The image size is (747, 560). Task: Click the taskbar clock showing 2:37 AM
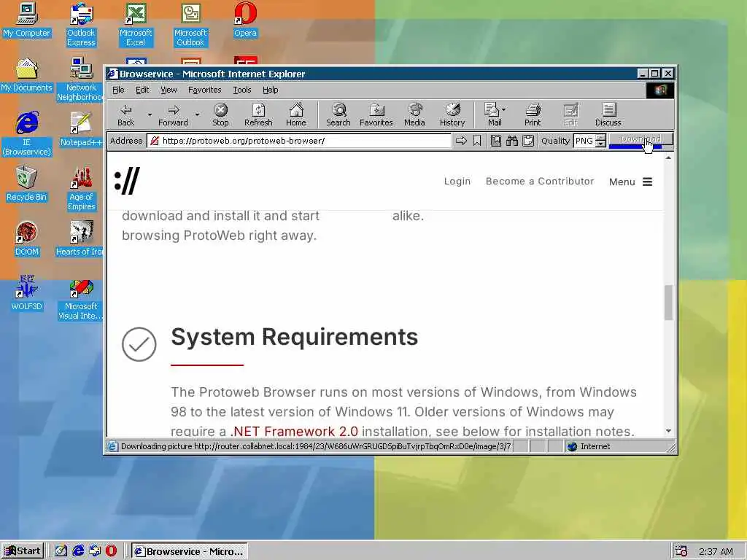(x=716, y=551)
